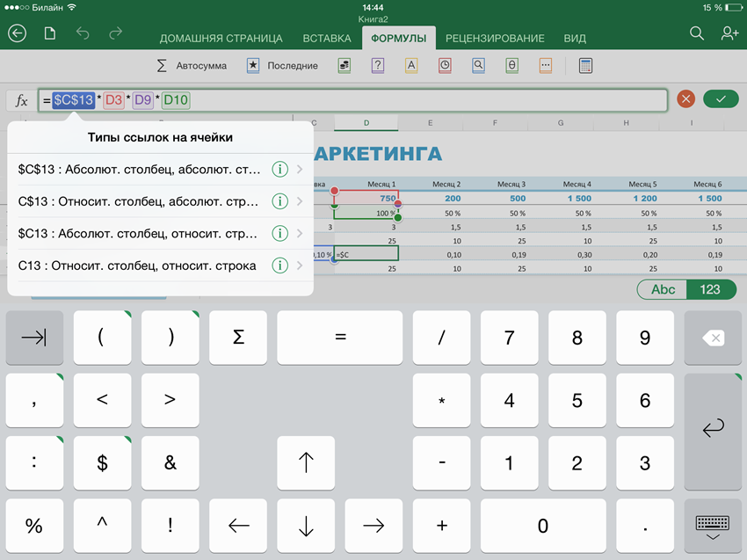Select cell with value 750
The image size is (747, 560).
tap(366, 199)
